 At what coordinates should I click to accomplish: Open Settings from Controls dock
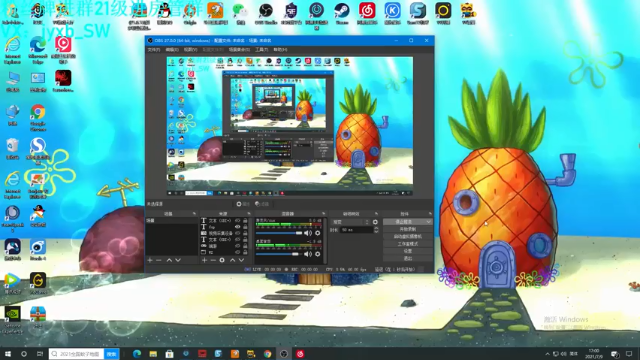tap(408, 251)
